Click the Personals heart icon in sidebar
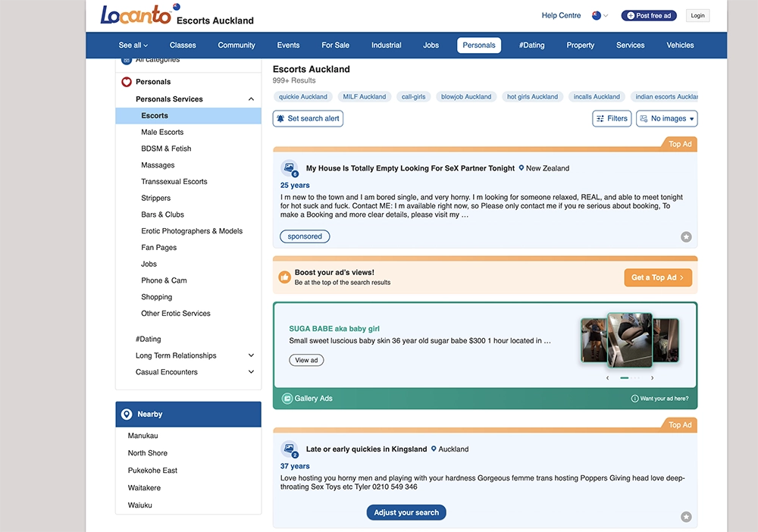Viewport: 758px width, 532px height. click(127, 82)
